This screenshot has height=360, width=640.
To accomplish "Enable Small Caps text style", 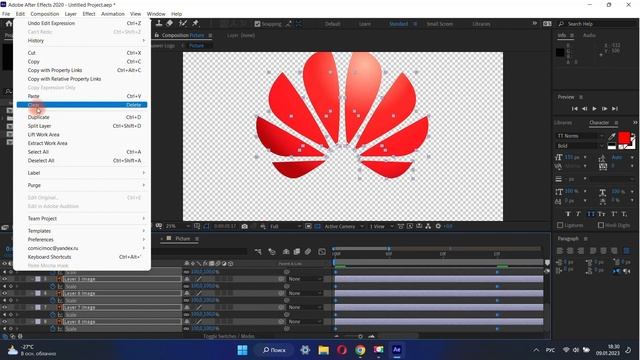I will (601, 214).
